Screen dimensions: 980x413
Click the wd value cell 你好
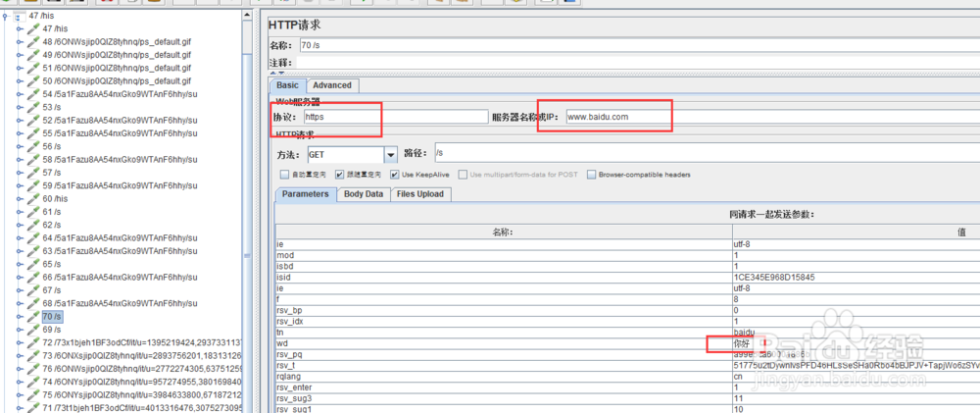[x=857, y=343]
